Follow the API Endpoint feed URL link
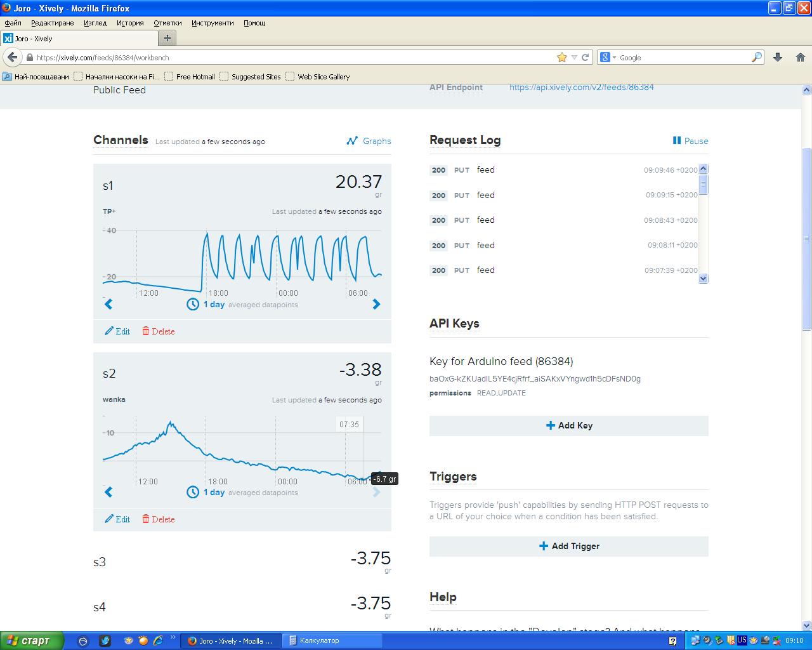The image size is (812, 650). [x=582, y=88]
